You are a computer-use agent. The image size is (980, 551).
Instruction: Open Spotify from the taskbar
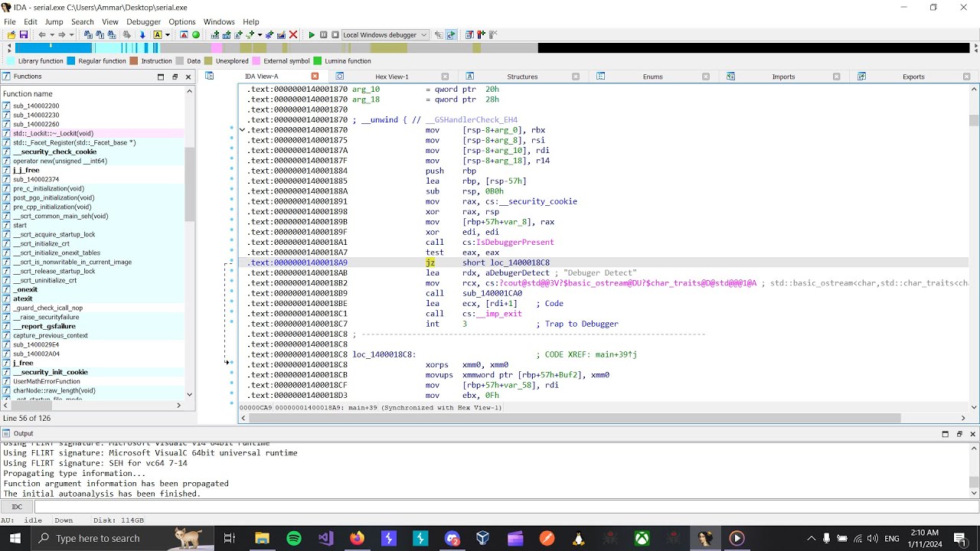294,538
